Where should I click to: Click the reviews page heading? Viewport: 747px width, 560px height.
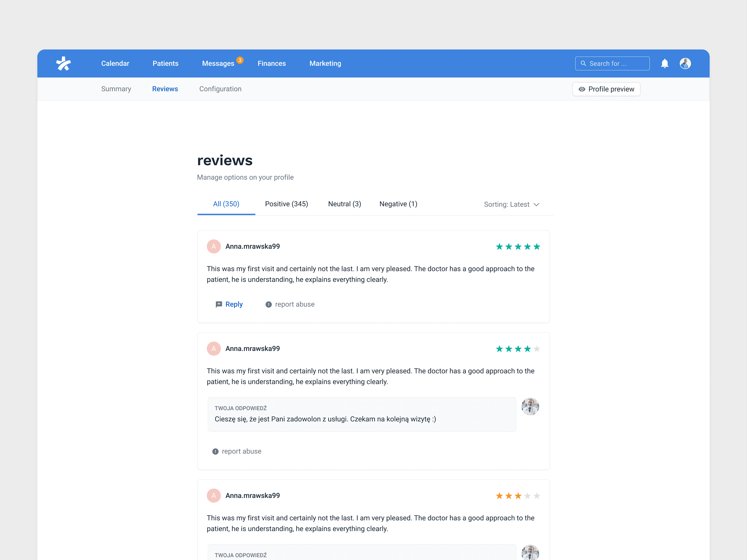(225, 160)
